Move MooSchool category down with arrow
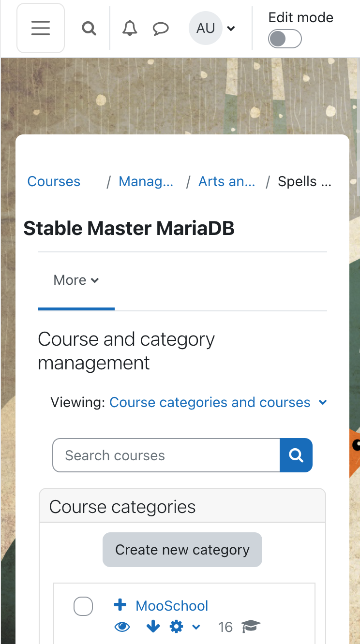 (x=153, y=627)
